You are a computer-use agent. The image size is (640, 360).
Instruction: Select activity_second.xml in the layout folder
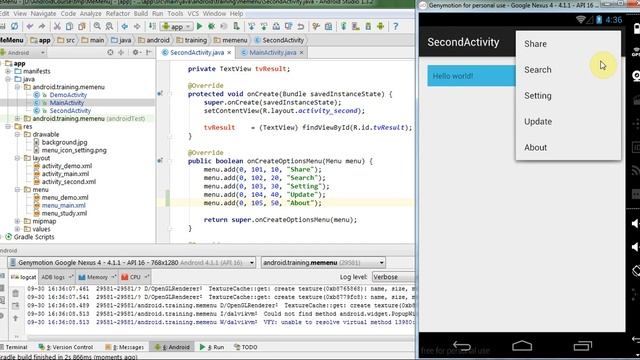click(x=69, y=182)
